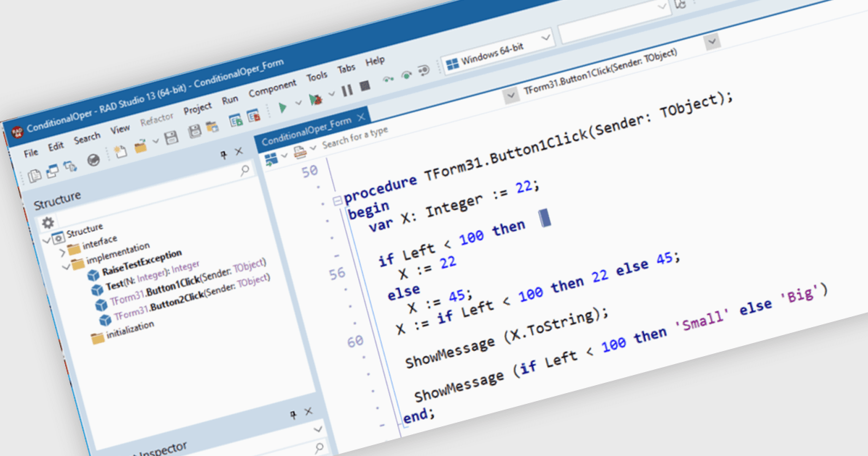
Task: Run the project with the green play icon
Action: tap(283, 107)
